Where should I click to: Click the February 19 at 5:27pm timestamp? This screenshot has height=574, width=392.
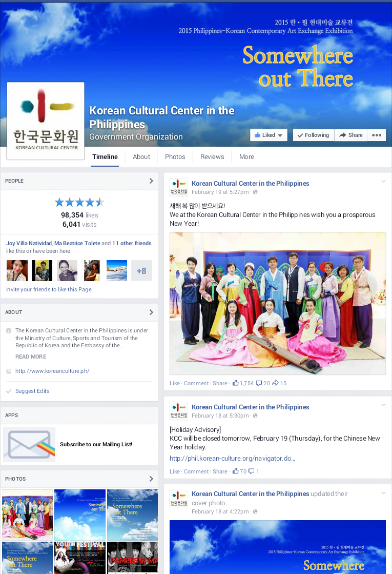click(x=220, y=192)
